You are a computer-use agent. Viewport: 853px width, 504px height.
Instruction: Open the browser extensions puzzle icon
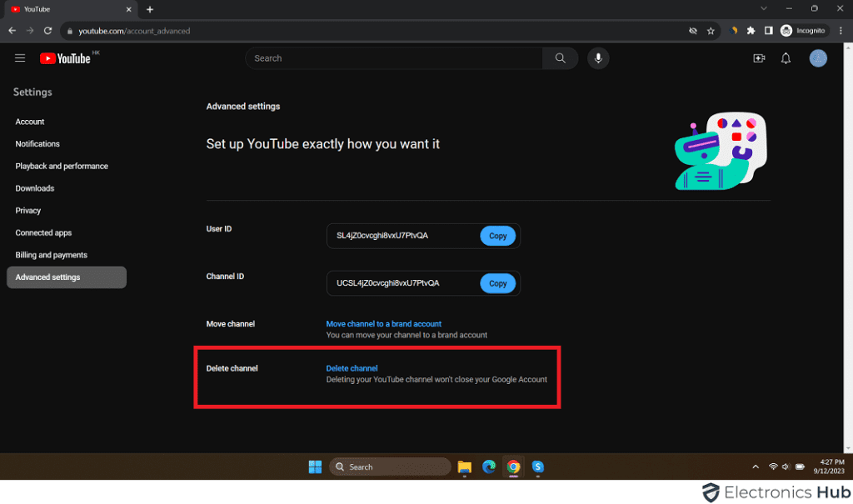[750, 30]
